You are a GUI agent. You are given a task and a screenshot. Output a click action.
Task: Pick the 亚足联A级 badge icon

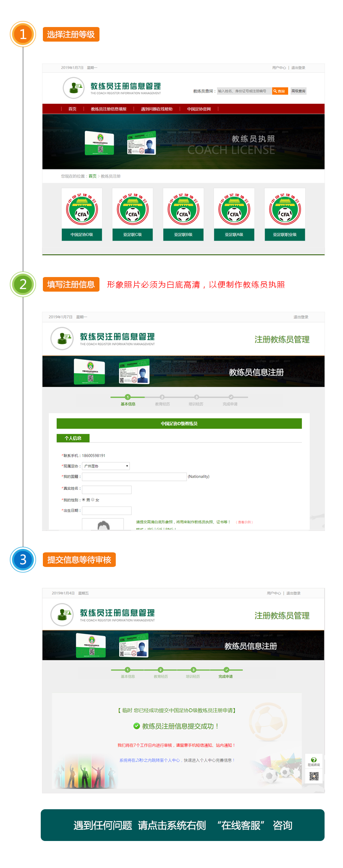point(234,209)
